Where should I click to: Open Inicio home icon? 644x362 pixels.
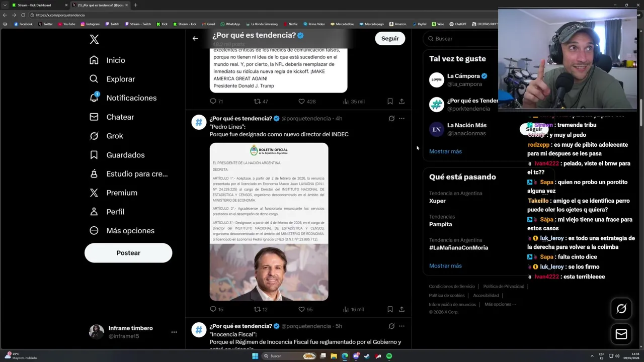point(94,60)
